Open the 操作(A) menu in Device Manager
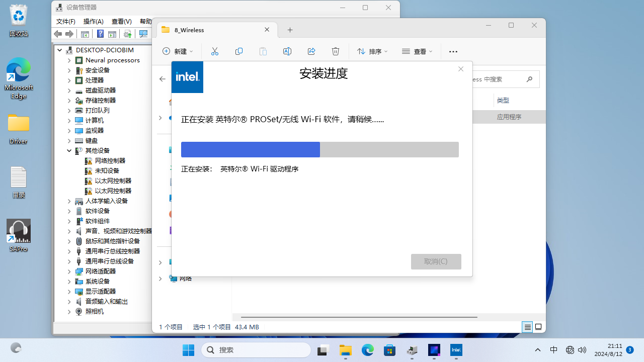 pos(93,22)
